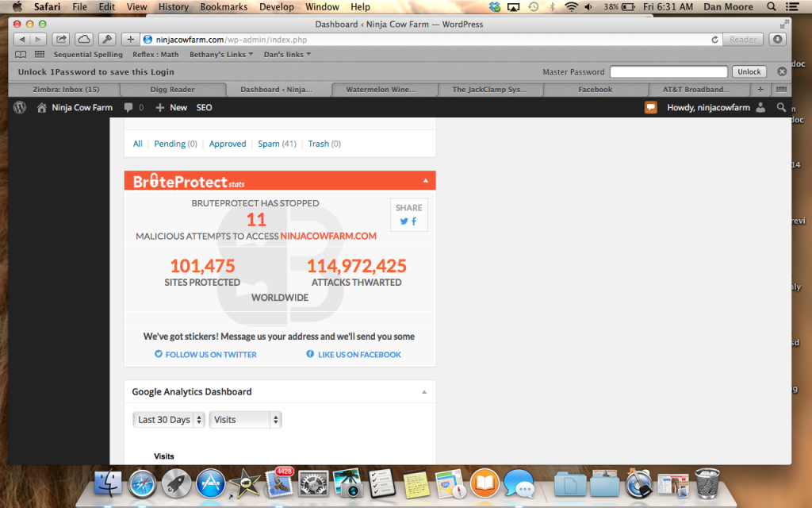Dismiss the 1Password unlock bar
812x508 pixels.
(782, 71)
